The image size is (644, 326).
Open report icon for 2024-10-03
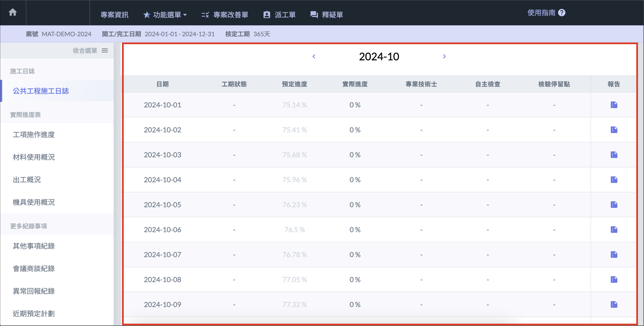[614, 155]
